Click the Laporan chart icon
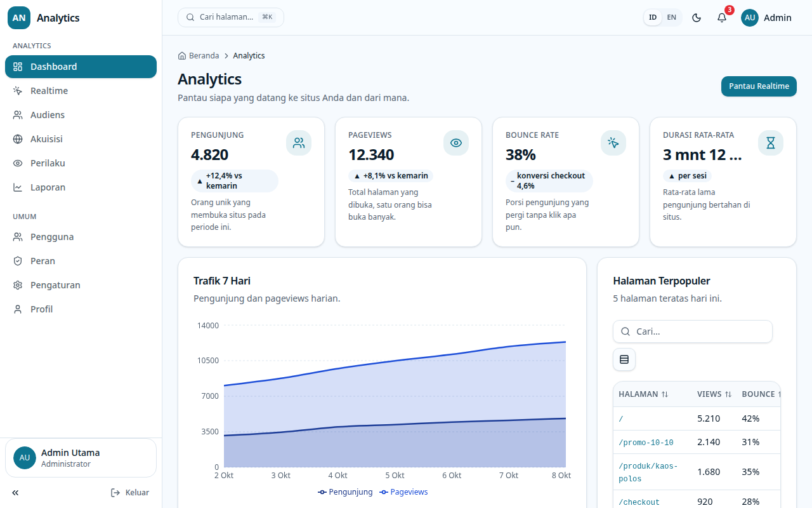 [18, 187]
